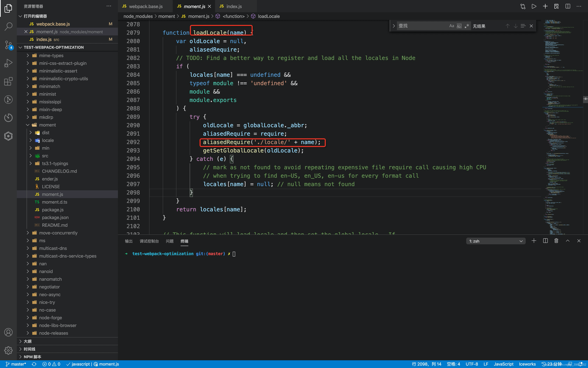This screenshot has width=588, height=368.
Task: Open the Accounts icon in activity bar
Action: (8, 332)
